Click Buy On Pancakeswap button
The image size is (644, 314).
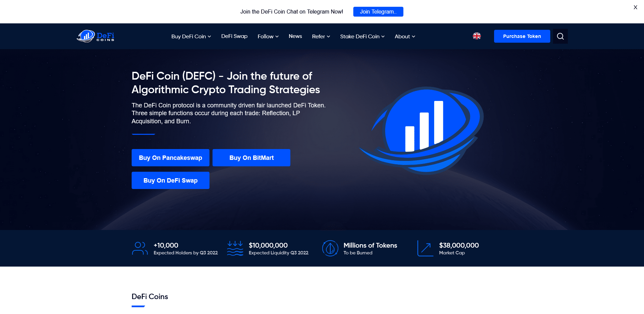pos(171,158)
